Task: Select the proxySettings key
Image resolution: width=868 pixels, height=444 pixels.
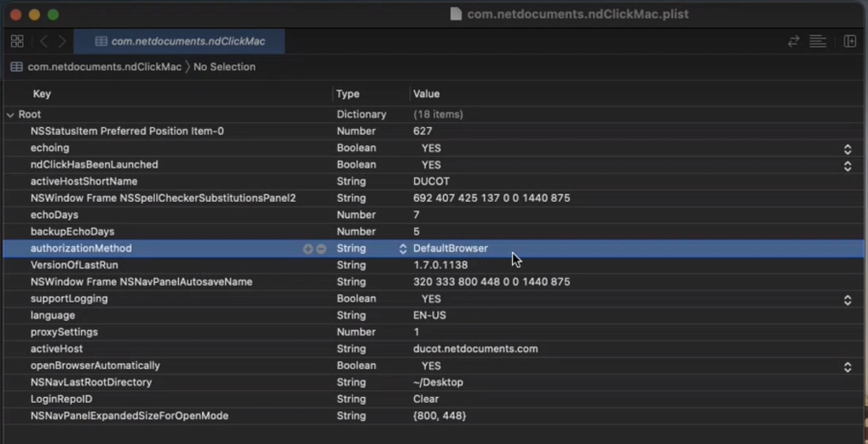Action: pyautogui.click(x=64, y=333)
